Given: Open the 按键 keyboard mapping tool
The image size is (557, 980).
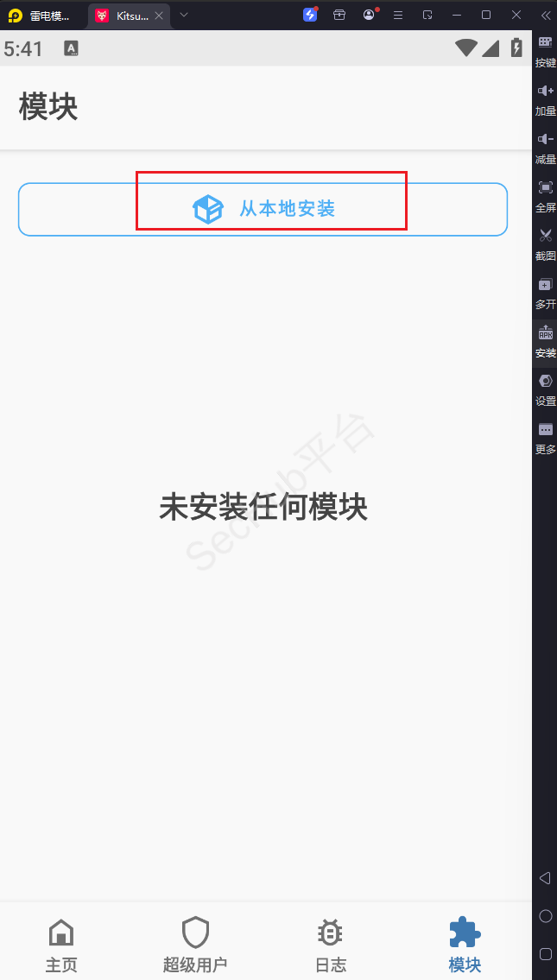Looking at the screenshot, I should [x=545, y=50].
